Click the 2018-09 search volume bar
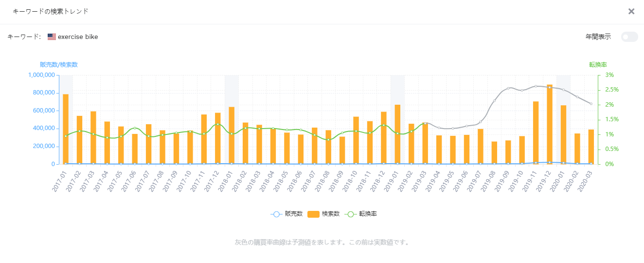 point(342,150)
